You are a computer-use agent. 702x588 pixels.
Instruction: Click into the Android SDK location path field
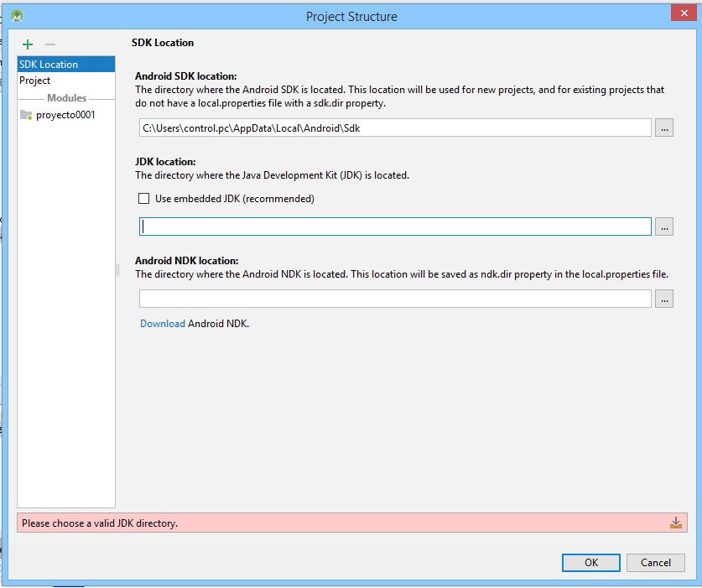click(394, 128)
